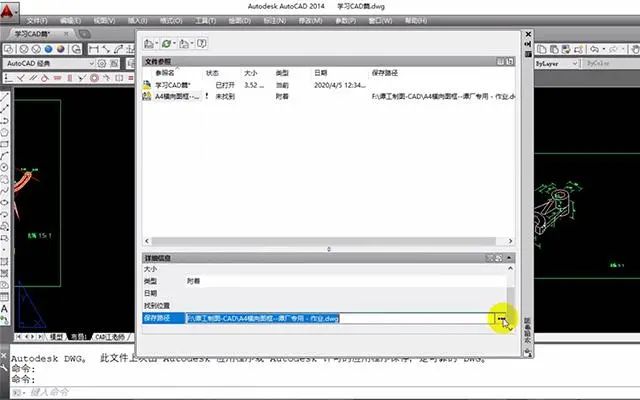
Task: Click the aligned dimension icon
Action: (x=106, y=49)
